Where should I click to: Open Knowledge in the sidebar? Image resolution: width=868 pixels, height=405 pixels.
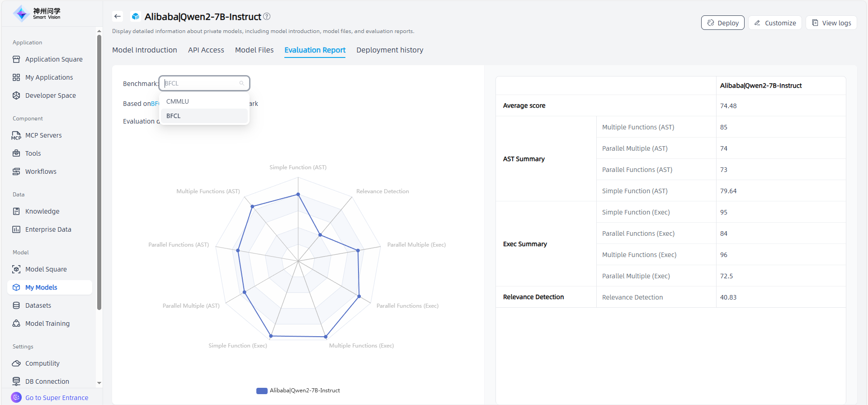42,211
